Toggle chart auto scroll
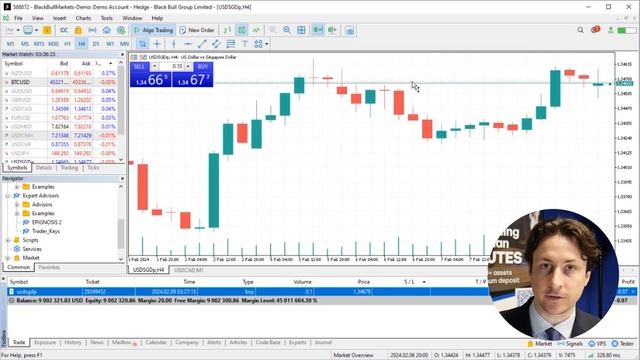Screen dimensions: 640x360 [x=318, y=30]
